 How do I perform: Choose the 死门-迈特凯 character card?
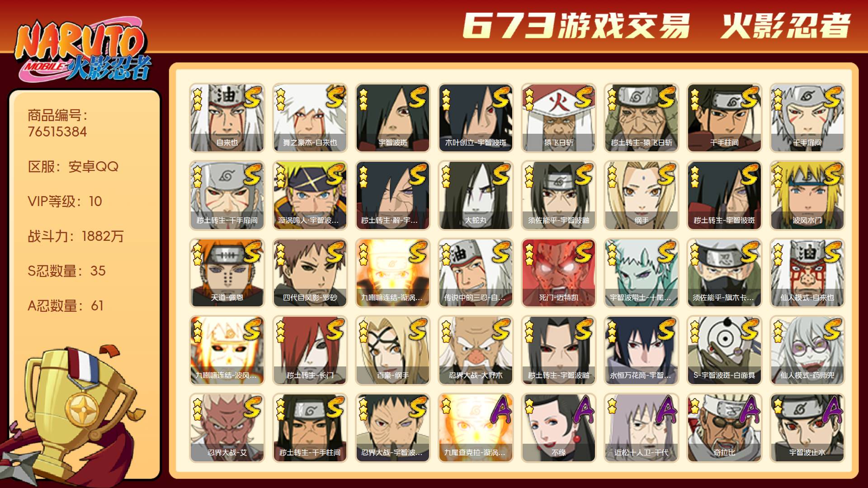[558, 273]
